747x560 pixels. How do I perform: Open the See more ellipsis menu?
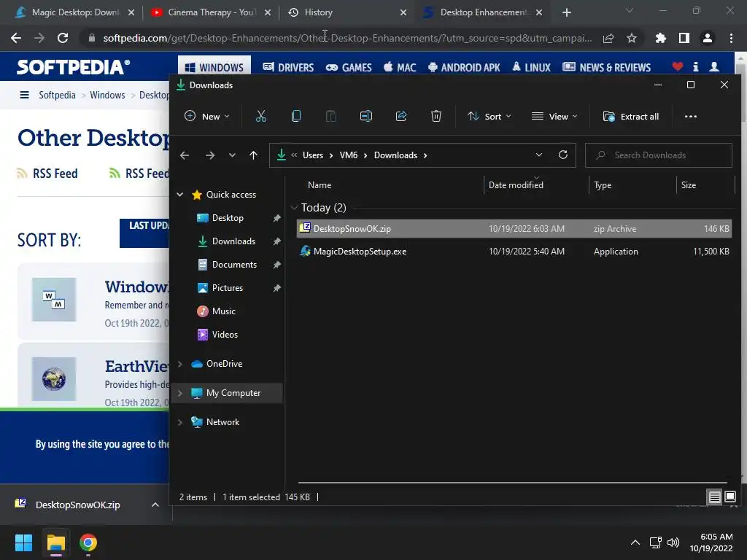(x=690, y=117)
